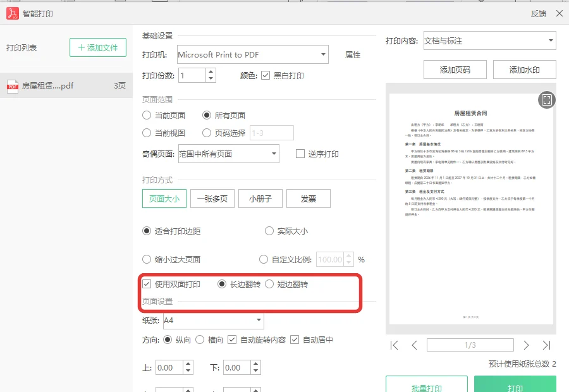Increase top margin value

[188, 364]
